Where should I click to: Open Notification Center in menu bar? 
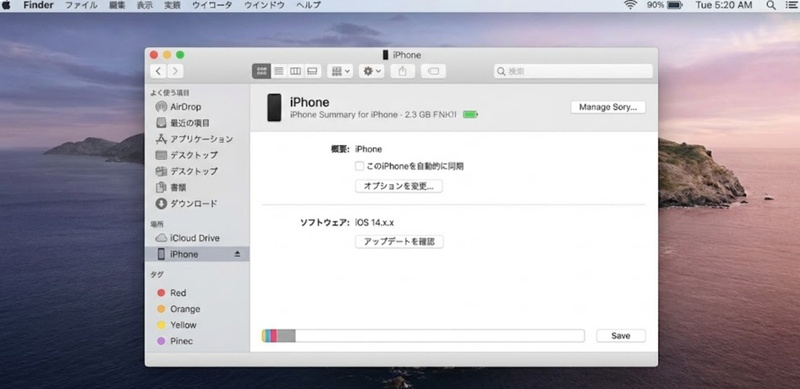pos(791,5)
